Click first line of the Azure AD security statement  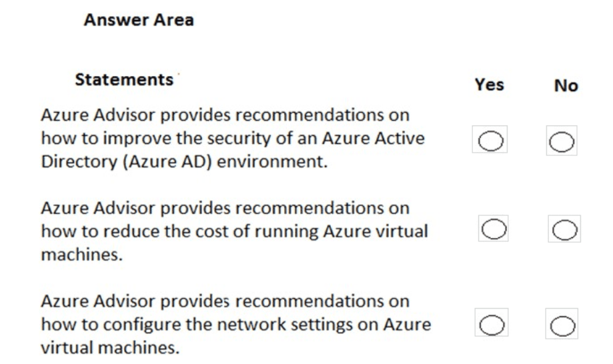coord(225,115)
